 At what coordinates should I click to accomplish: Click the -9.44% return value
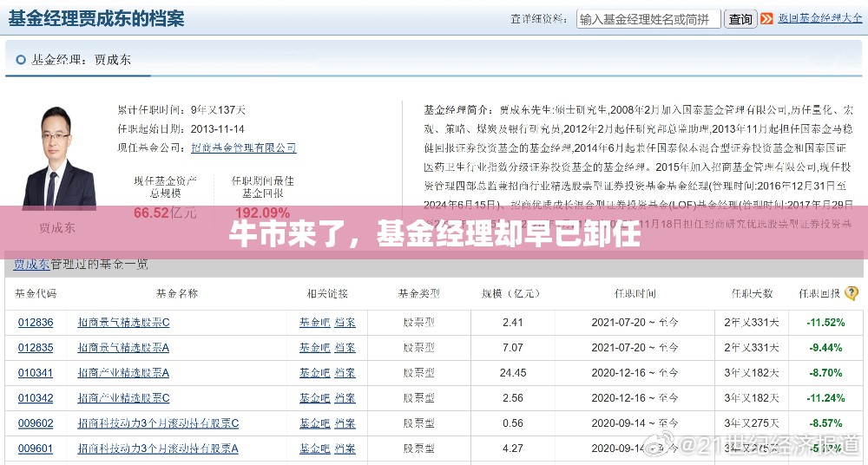coord(825,348)
